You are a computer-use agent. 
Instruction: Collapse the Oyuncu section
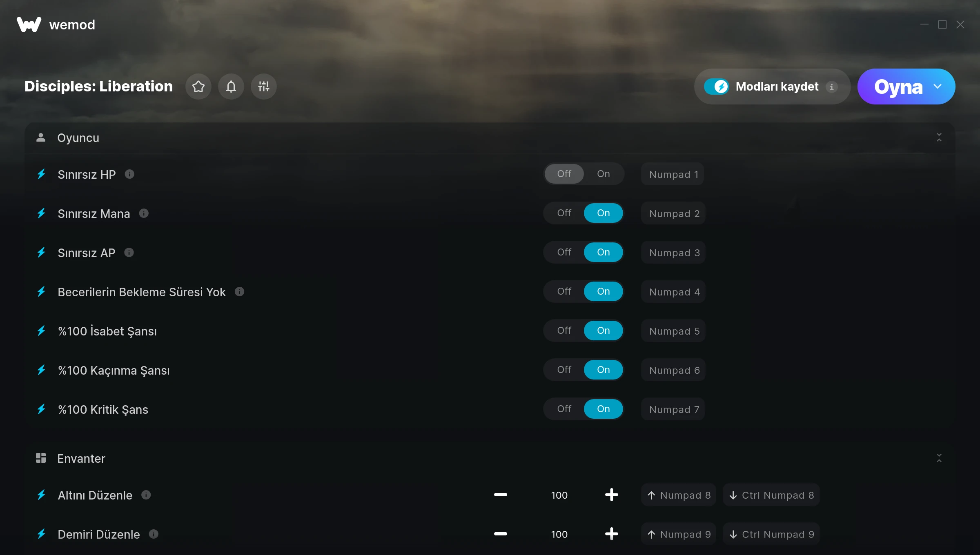939,138
